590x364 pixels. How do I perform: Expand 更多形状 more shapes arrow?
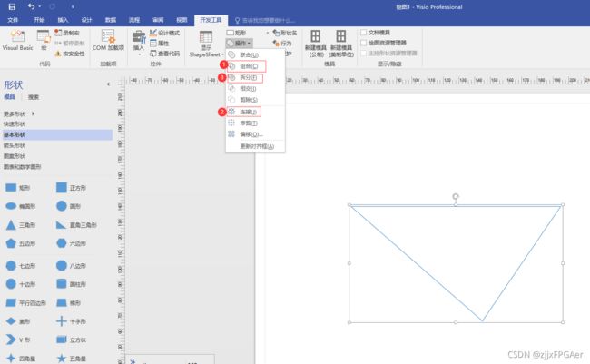(x=33, y=113)
